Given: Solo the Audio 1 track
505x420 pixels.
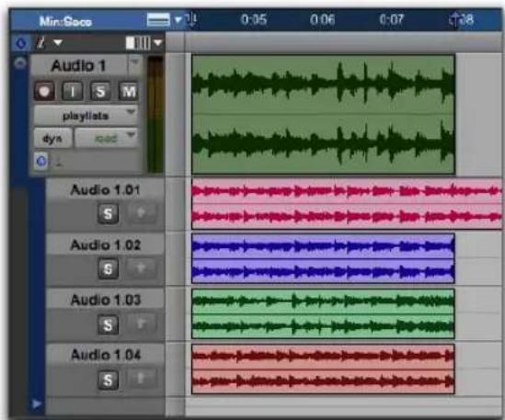Looking at the screenshot, I should click(100, 91).
